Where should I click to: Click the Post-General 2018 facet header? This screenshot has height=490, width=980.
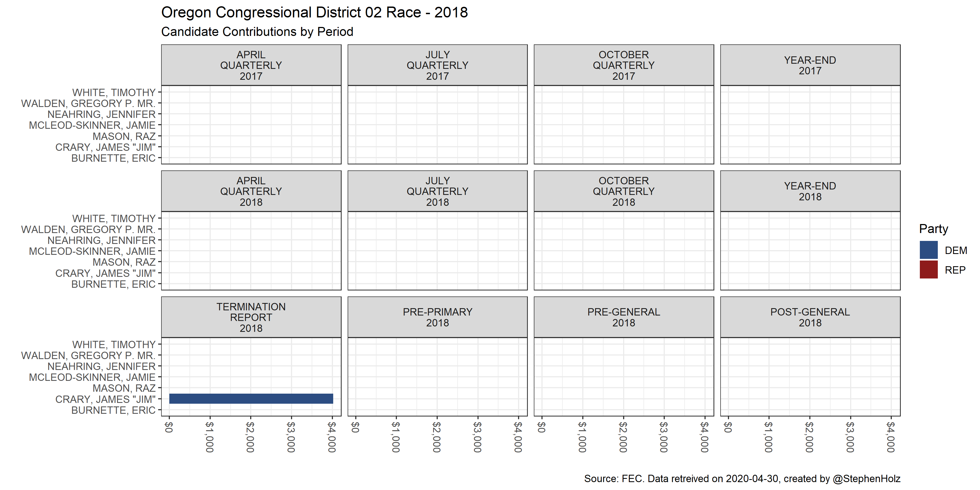click(x=810, y=317)
